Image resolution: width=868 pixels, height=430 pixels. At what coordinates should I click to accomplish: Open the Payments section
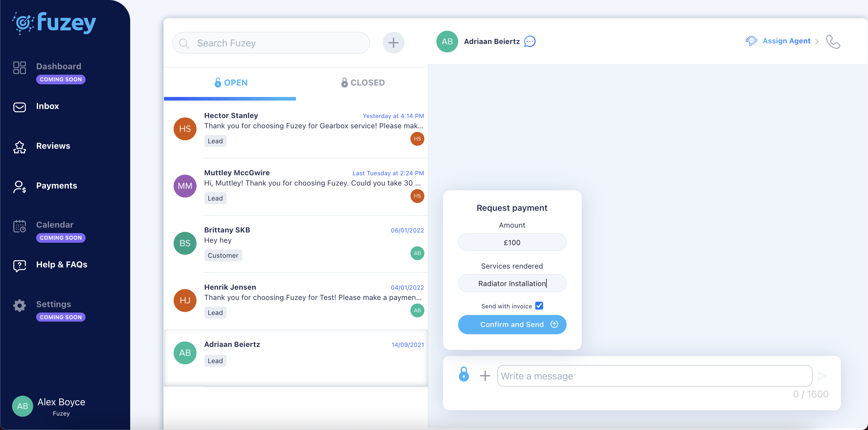click(57, 185)
